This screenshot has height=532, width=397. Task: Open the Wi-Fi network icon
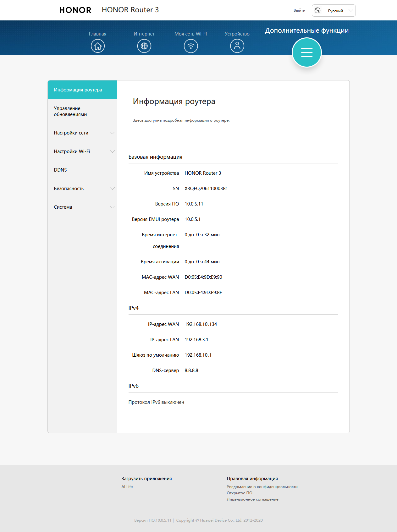(191, 46)
